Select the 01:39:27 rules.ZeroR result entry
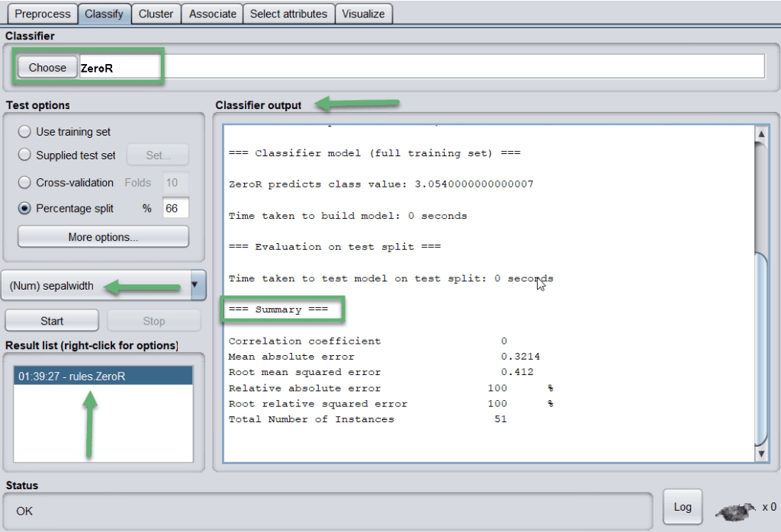 pos(103,377)
